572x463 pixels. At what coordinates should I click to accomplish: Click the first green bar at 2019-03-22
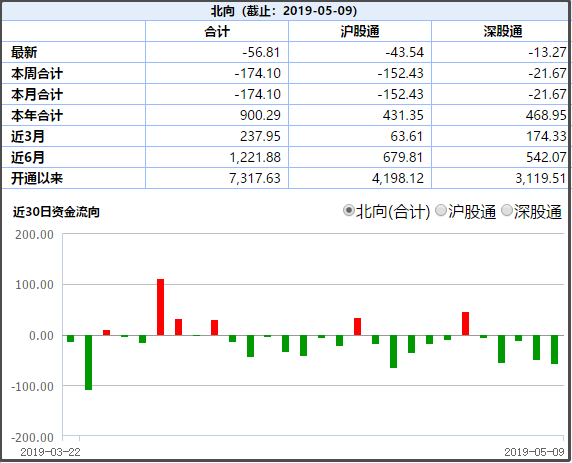(x=70, y=339)
